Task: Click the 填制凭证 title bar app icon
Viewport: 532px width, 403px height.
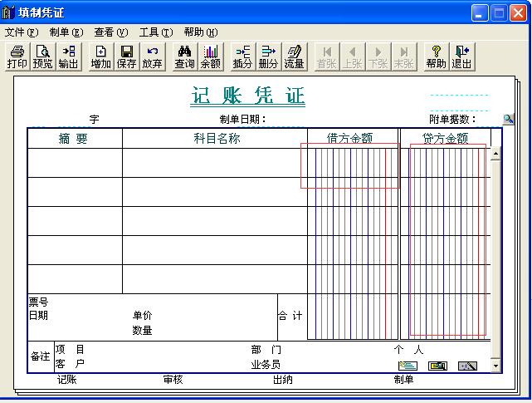Action: click(x=8, y=12)
